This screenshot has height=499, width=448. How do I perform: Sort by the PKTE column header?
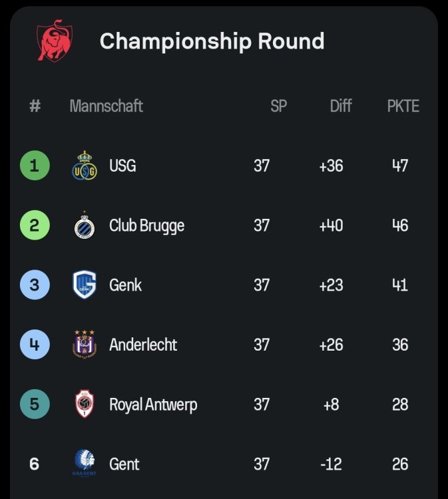(403, 106)
